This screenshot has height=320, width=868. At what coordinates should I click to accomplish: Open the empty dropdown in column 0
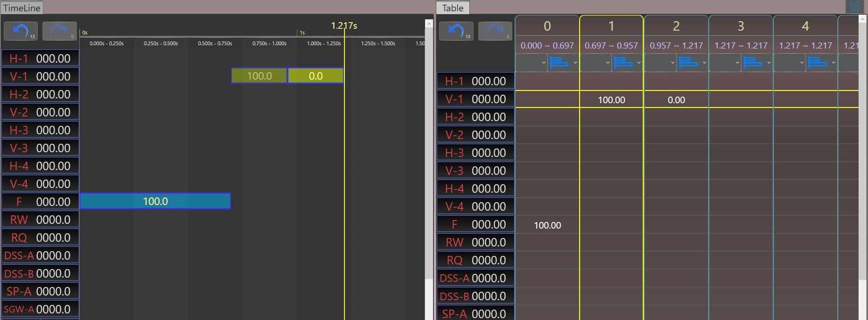[x=531, y=63]
